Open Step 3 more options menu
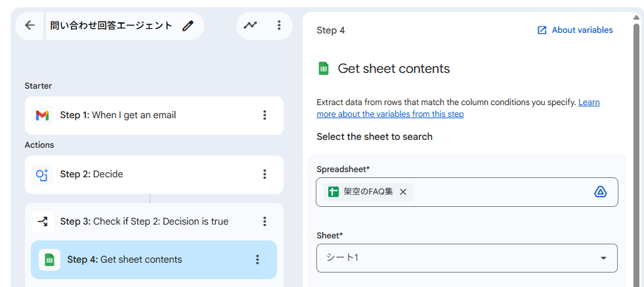This screenshot has width=644, height=287. [265, 222]
